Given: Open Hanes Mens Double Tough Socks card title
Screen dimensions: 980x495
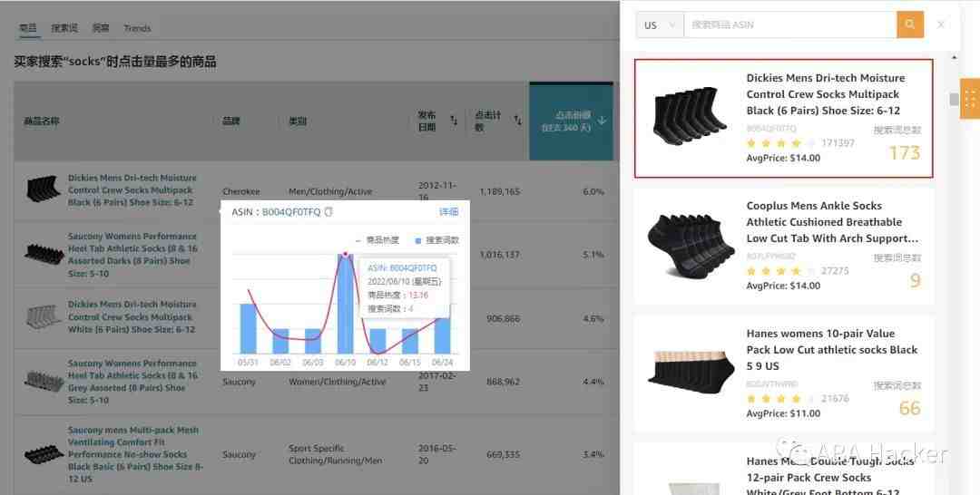Looking at the screenshot, I should 829,477.
